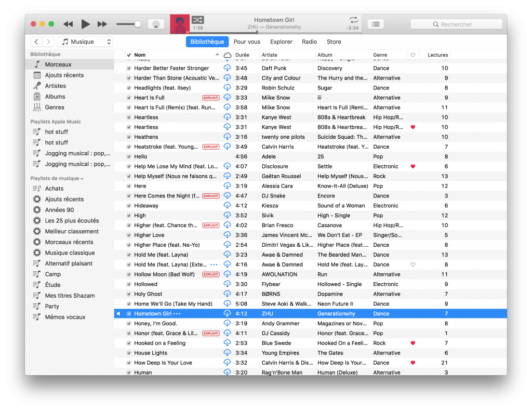Download Here by Alessia Cara from iCloud
The image size is (532, 411).
coord(228,185)
